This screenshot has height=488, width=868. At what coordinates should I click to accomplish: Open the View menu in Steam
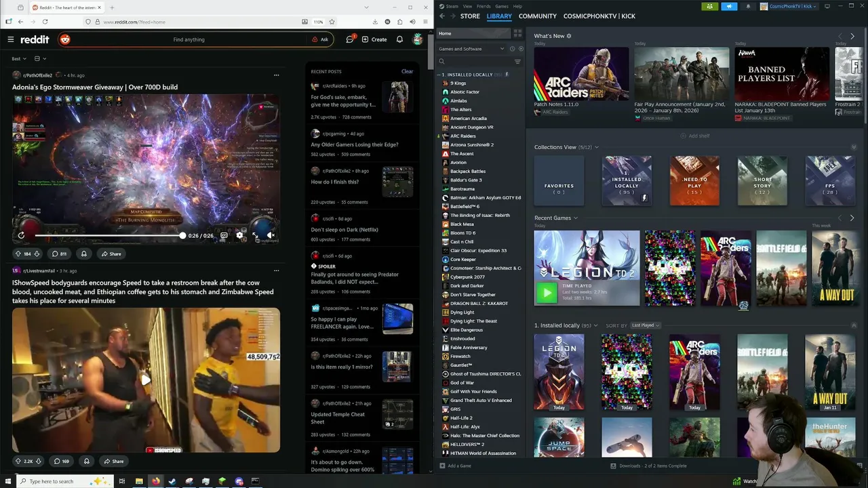click(467, 6)
